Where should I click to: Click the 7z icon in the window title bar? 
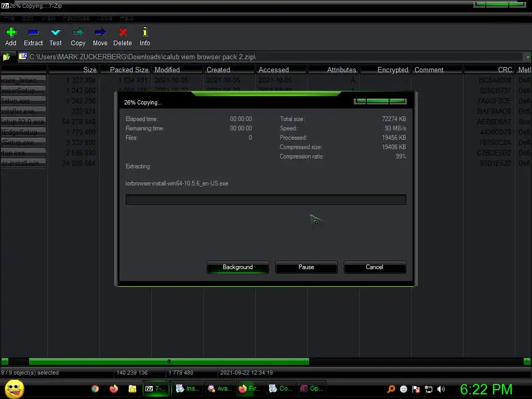[5, 6]
